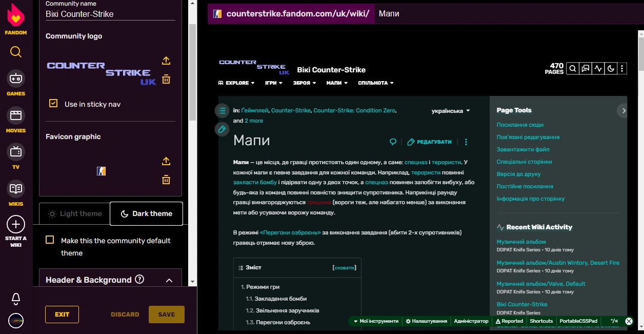Expand the Explore navigation dropdown
This screenshot has height=334, width=644.
click(x=236, y=83)
